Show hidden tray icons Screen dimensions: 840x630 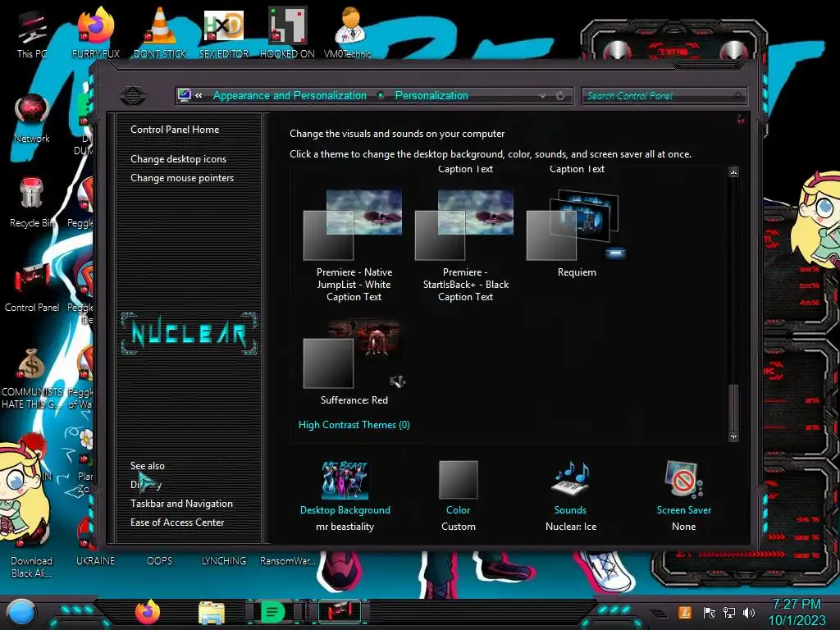(659, 614)
